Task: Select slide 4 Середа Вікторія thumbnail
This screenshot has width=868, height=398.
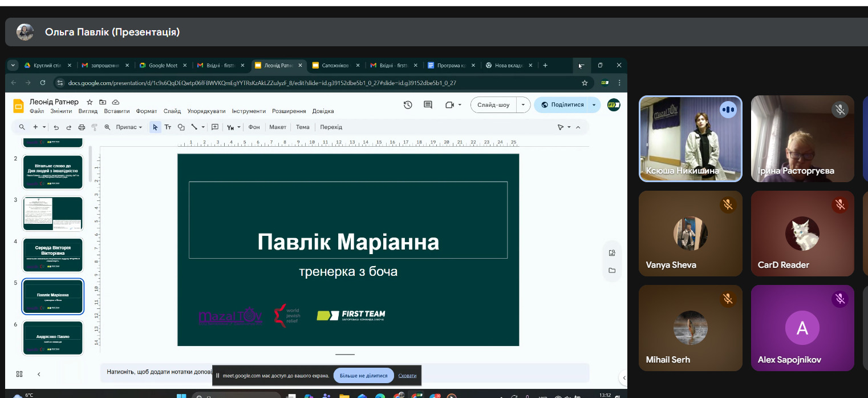Action: 52,255
